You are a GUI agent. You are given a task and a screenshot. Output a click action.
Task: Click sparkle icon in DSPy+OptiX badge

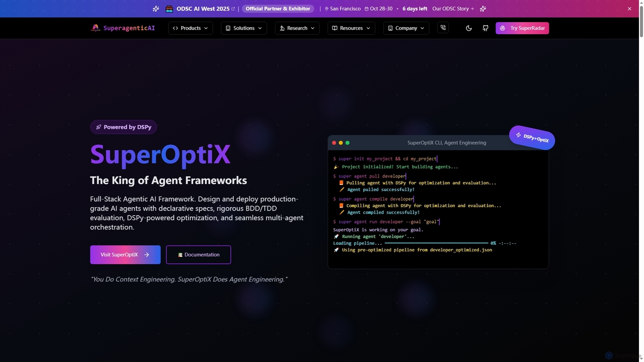pos(518,135)
